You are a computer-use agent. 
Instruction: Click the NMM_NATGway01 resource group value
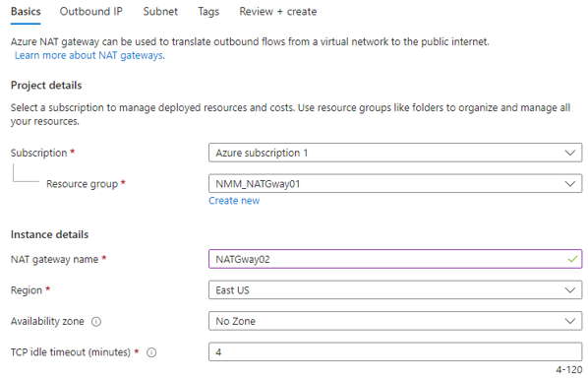258,184
